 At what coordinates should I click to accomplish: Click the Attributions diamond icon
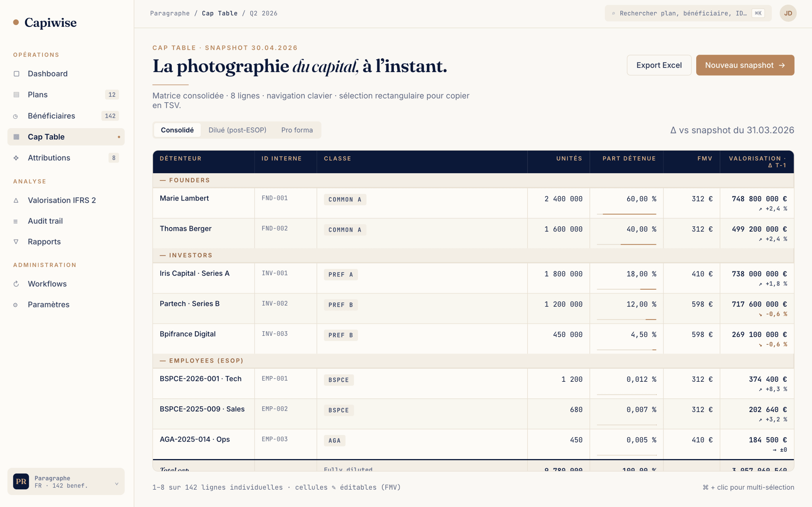pos(16,158)
